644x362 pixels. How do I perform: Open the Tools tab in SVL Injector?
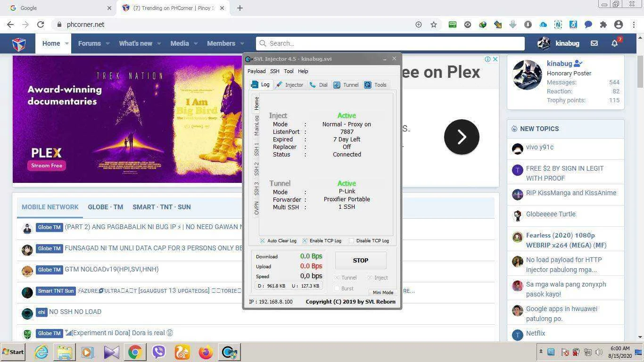click(375, 85)
